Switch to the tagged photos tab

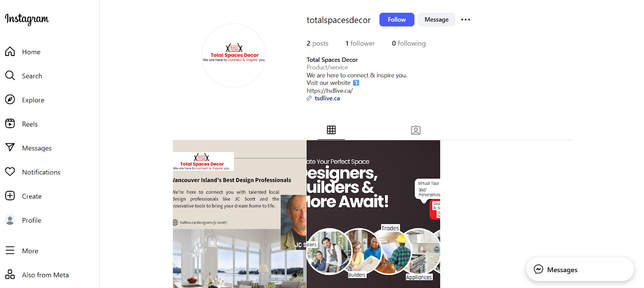pos(416,130)
